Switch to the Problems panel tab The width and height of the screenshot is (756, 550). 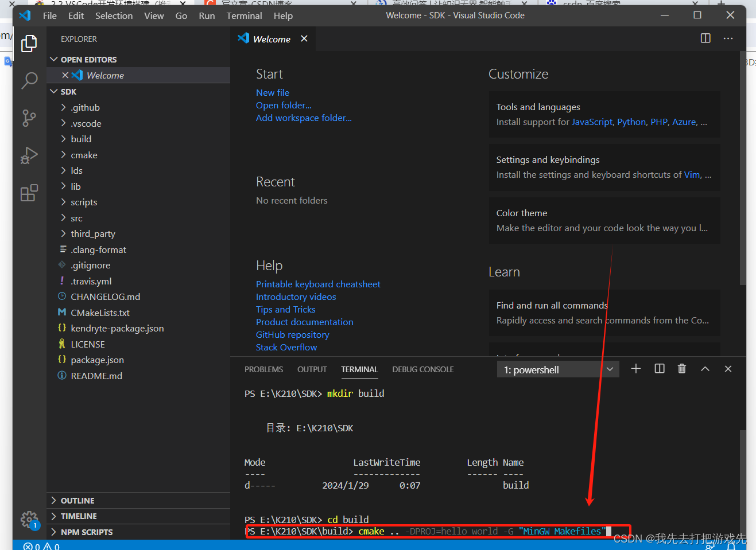point(263,369)
